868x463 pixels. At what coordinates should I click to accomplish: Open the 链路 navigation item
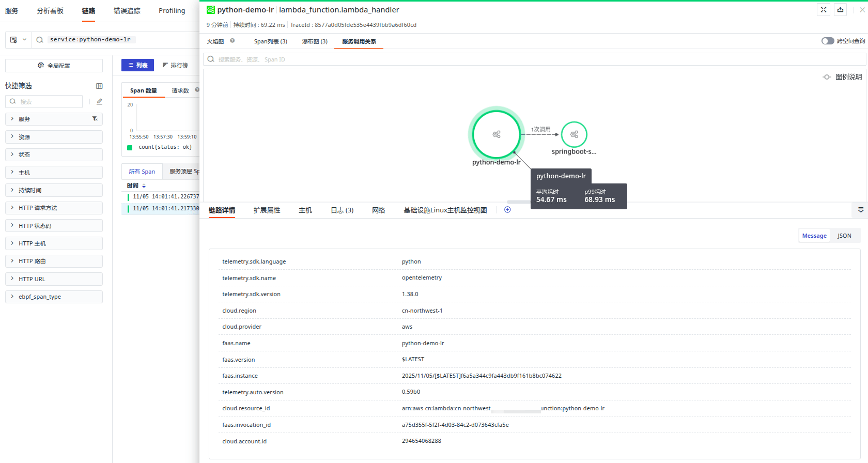[x=88, y=11]
